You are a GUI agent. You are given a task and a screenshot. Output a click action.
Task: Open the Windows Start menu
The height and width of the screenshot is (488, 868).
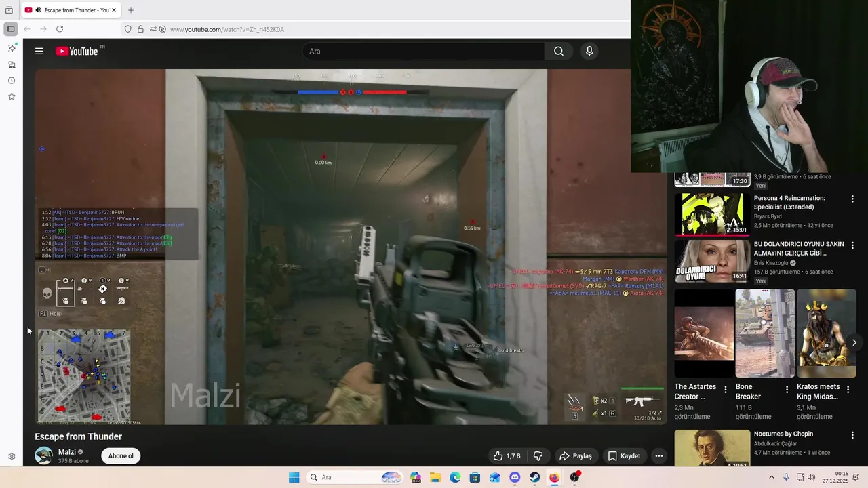(x=294, y=477)
